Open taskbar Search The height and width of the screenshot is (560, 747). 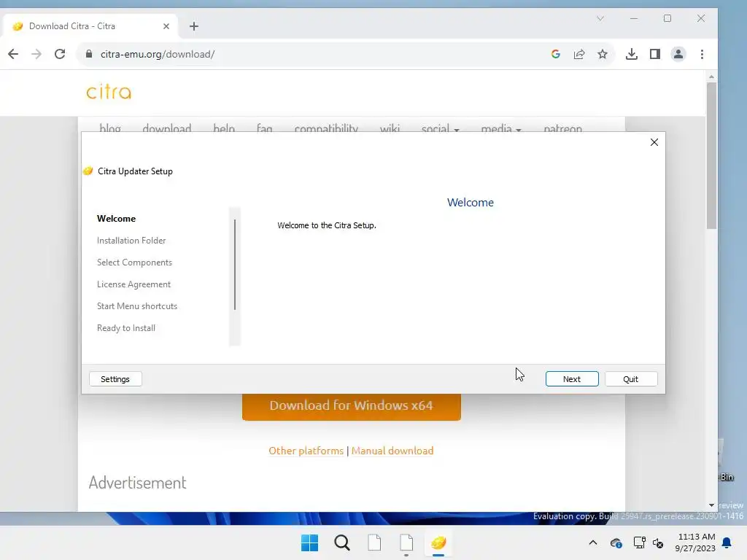342,542
